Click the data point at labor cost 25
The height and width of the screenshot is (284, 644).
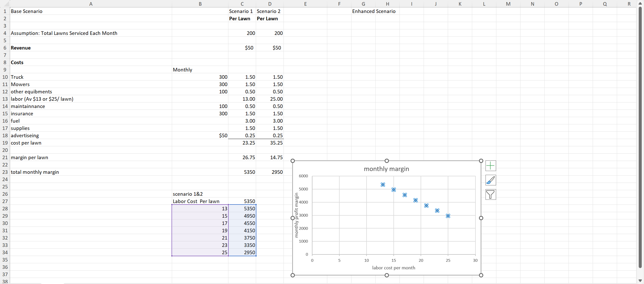(x=448, y=216)
